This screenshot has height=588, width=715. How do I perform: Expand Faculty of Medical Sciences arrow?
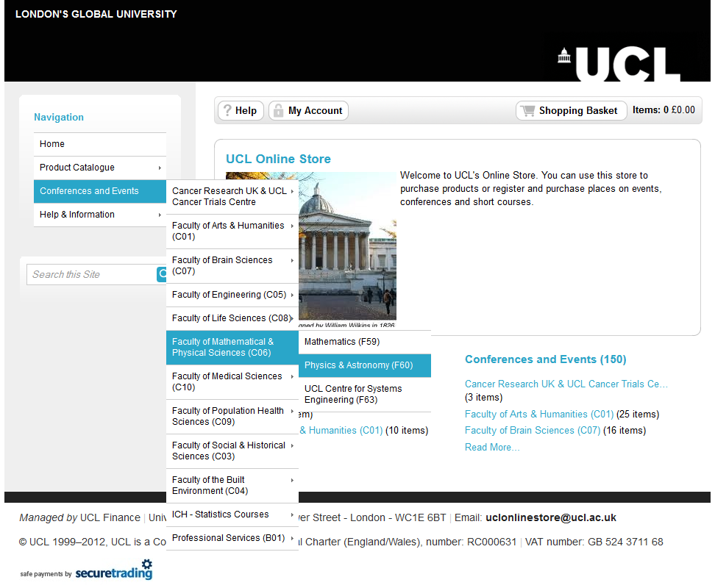tap(292, 376)
